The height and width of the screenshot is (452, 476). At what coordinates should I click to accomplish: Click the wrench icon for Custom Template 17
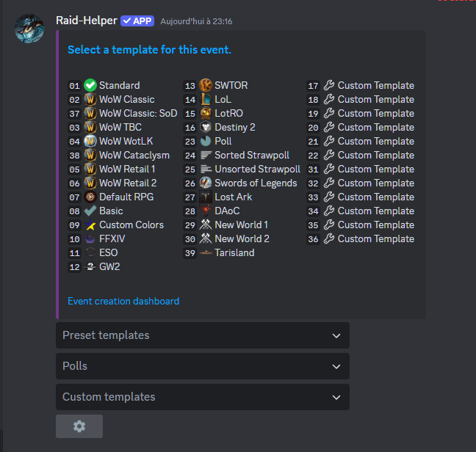pyautogui.click(x=329, y=85)
